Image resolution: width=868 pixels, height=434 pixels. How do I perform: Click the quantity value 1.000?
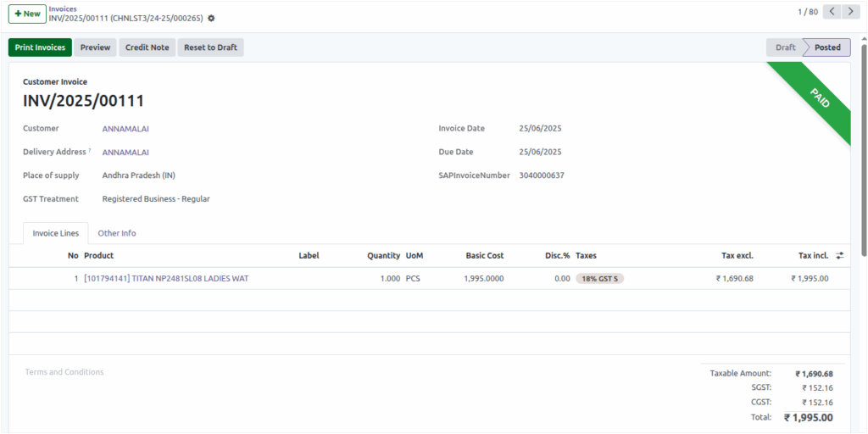tap(390, 278)
